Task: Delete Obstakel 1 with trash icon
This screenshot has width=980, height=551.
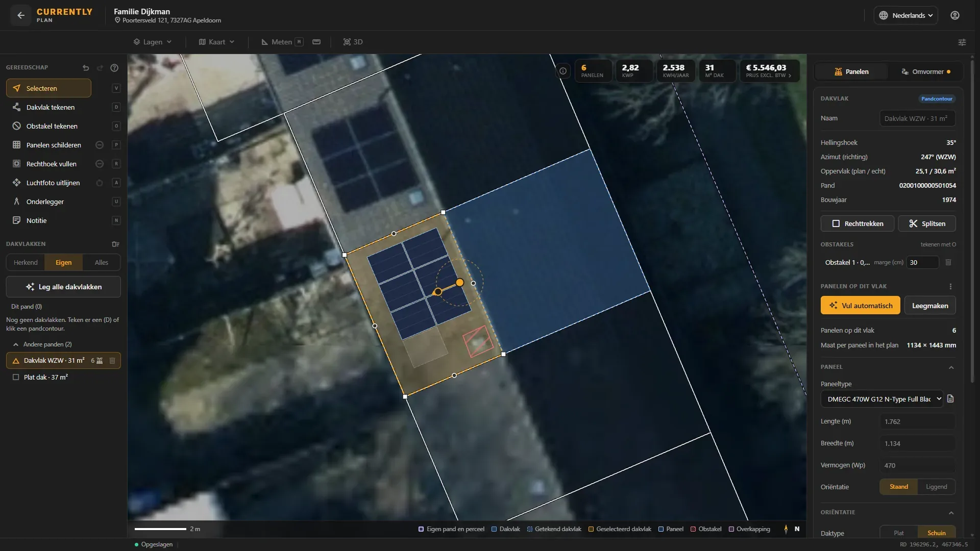Action: [948, 262]
